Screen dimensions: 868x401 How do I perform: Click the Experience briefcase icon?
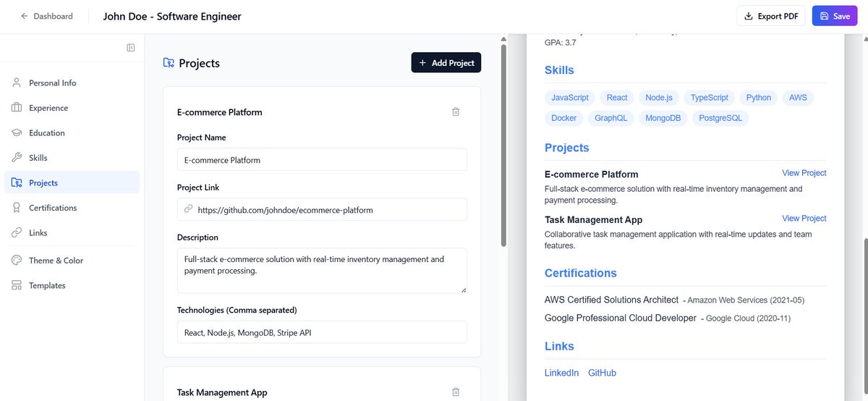pyautogui.click(x=16, y=108)
